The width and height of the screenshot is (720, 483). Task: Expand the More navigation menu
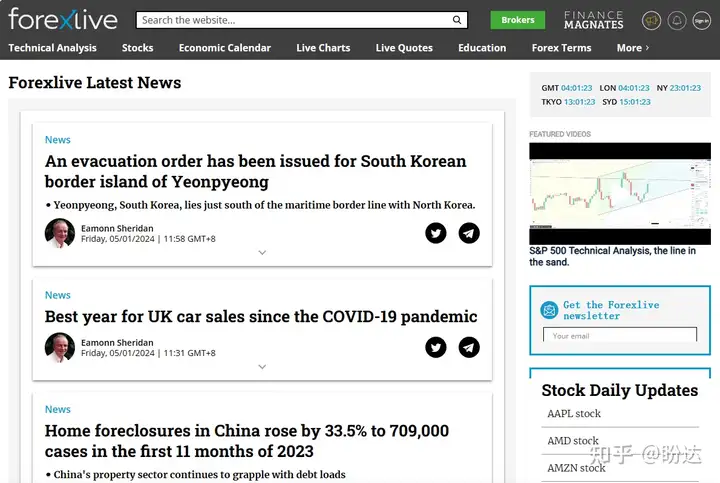point(633,48)
